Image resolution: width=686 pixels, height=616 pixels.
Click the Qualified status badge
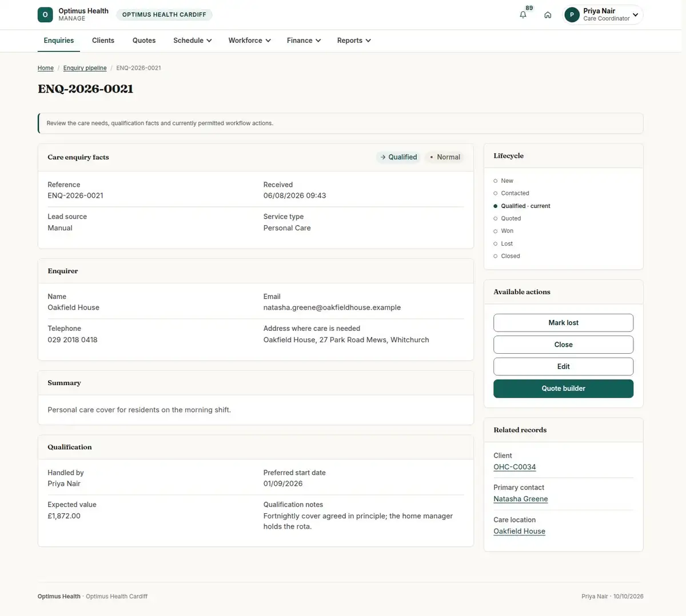pos(398,157)
